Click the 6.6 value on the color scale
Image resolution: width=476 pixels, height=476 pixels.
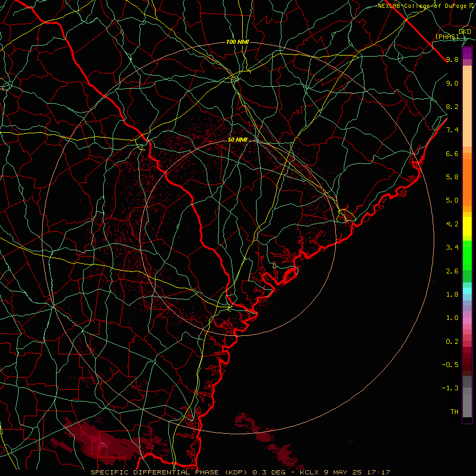452,153
